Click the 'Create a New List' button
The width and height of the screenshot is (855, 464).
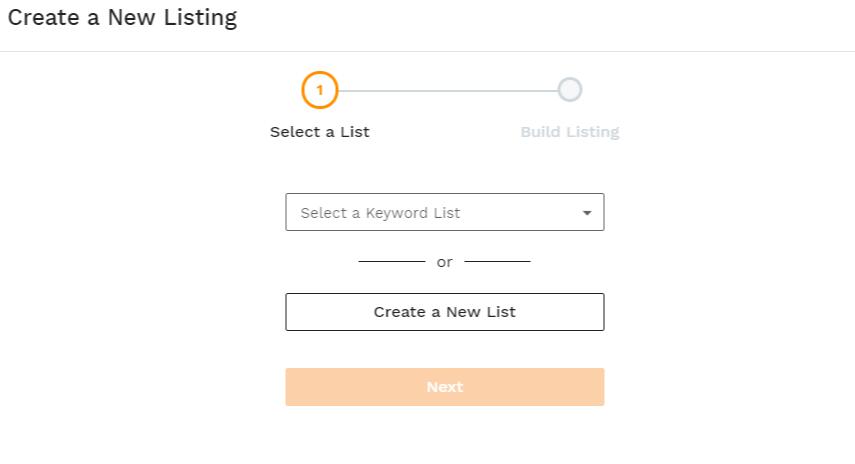point(444,312)
